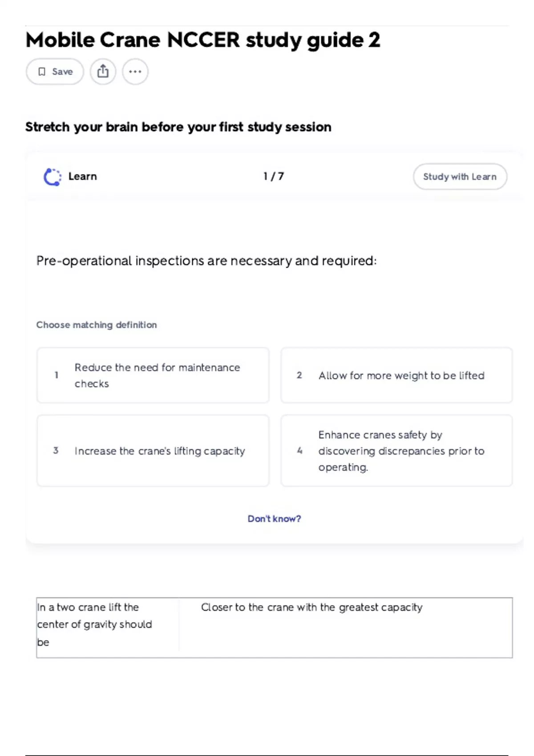Open the share icon button
This screenshot has height=756, width=534.
pos(103,72)
